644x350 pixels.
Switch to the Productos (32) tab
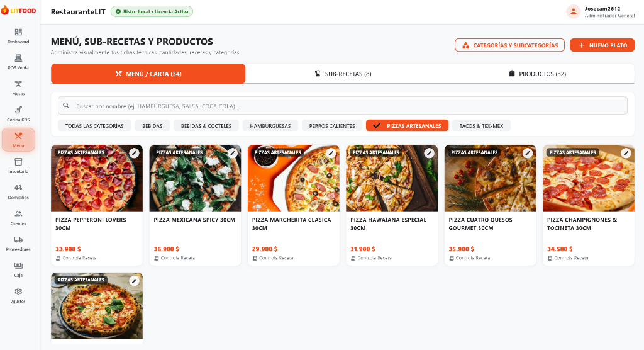[x=537, y=74]
